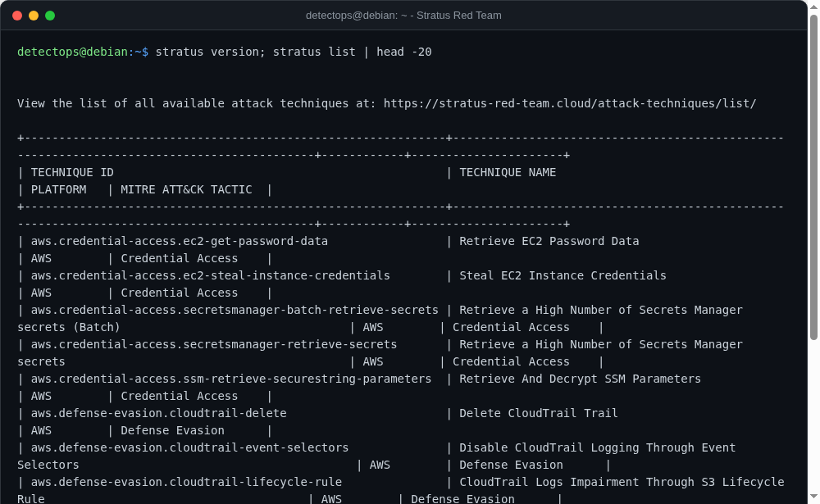Click 'Credential Access' under ssm-retrieve-securestring-parameters row
The image size is (820, 504).
tap(180, 397)
